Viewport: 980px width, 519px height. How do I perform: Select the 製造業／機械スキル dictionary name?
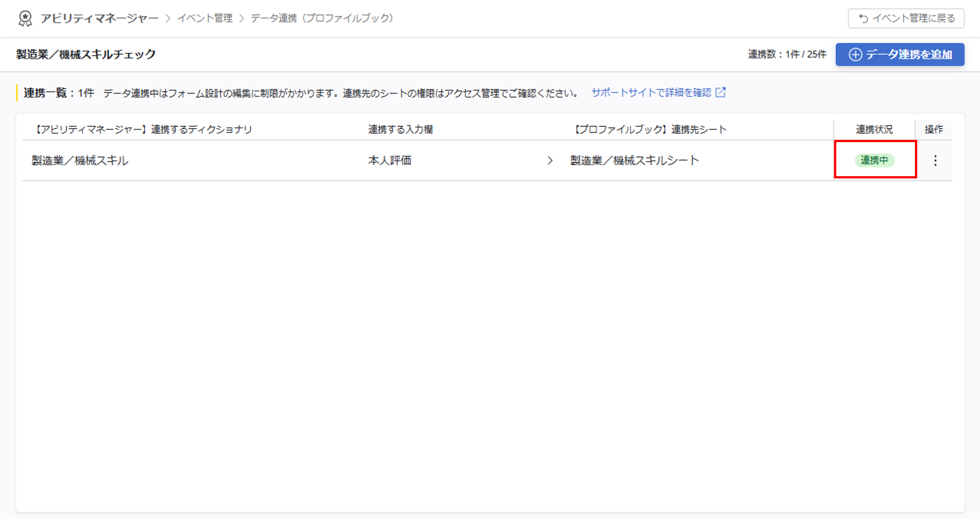pyautogui.click(x=80, y=161)
